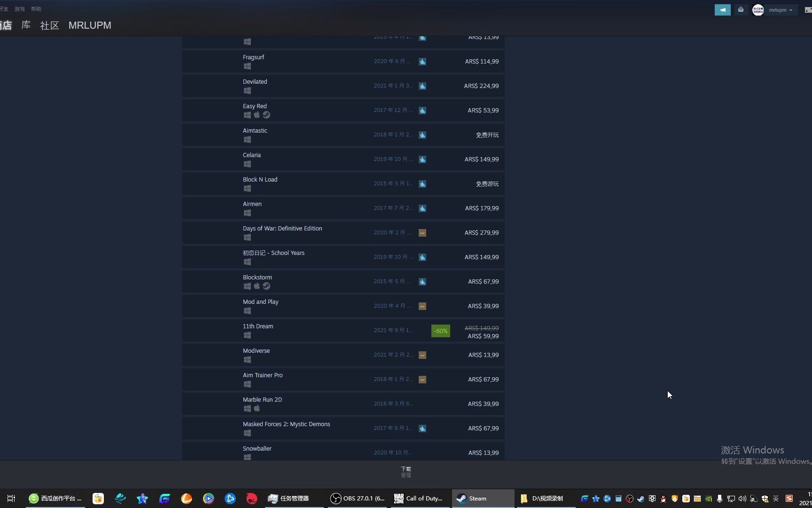812x508 pixels.
Task: Click the thumbs-up icon for Aimtastic
Action: (x=422, y=135)
